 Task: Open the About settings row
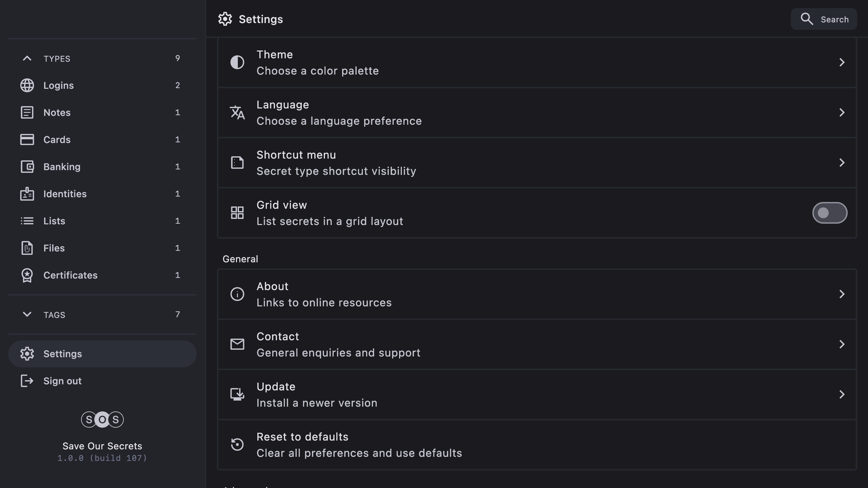click(x=536, y=294)
